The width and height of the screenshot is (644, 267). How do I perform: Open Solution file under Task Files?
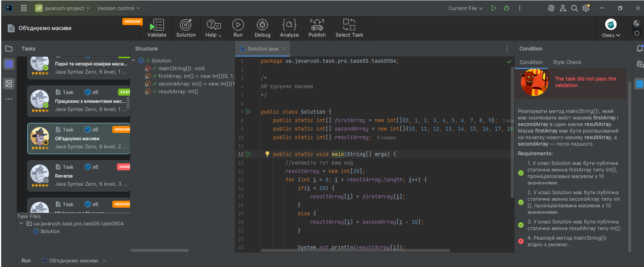50,231
